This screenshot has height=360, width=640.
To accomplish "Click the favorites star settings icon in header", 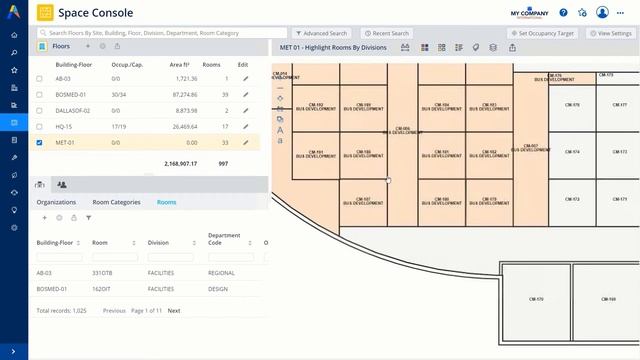I will [582, 13].
